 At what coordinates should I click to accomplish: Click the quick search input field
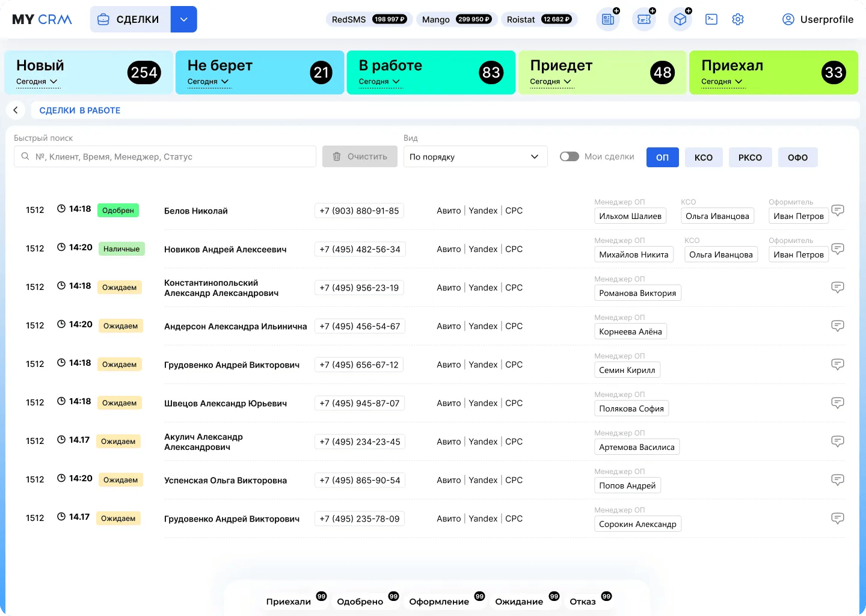click(165, 156)
